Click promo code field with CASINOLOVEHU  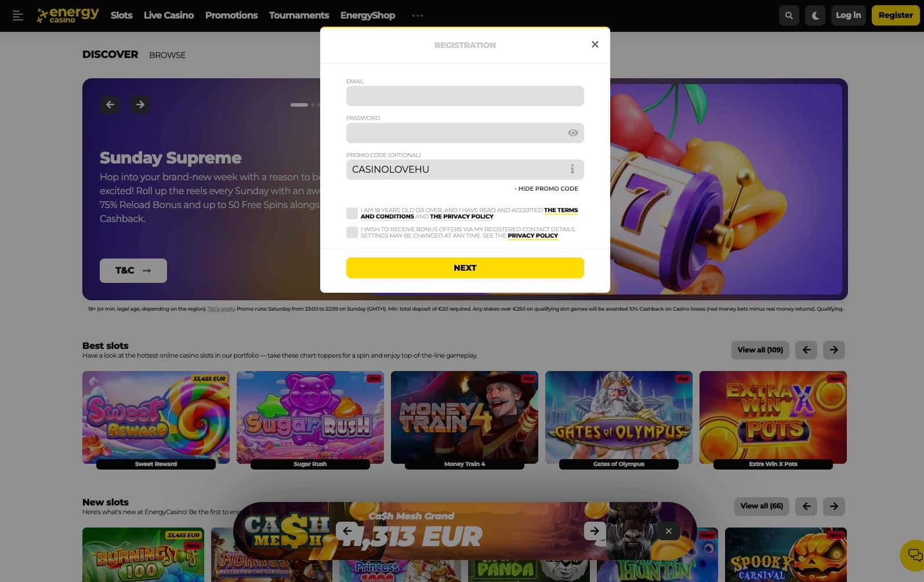[465, 169]
